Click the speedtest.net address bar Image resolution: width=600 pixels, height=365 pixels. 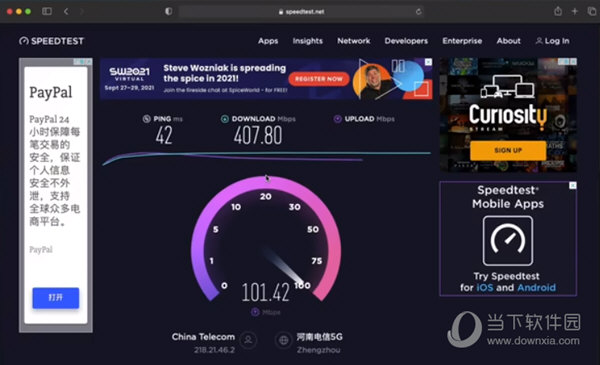[301, 12]
